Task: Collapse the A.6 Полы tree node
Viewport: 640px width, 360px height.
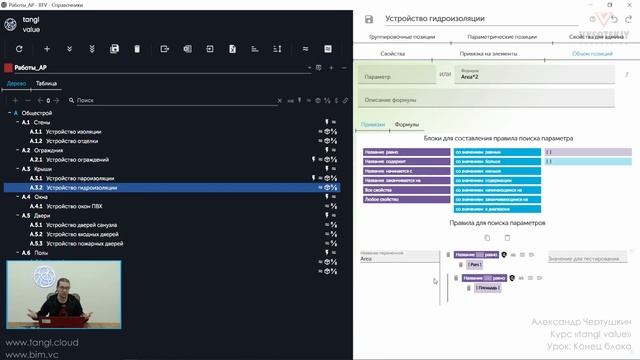Action: tap(18, 253)
